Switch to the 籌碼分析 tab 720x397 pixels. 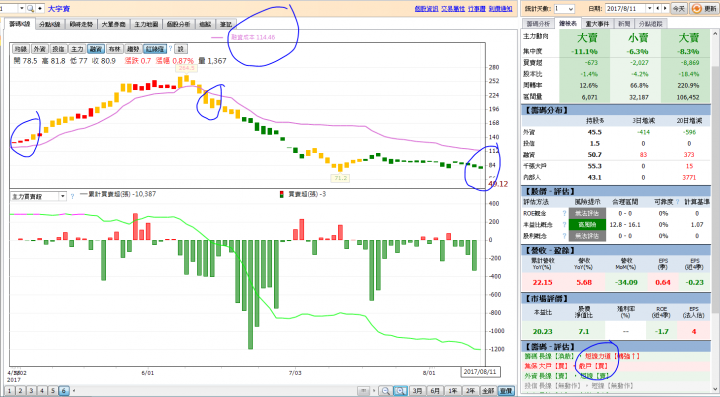pos(538,24)
